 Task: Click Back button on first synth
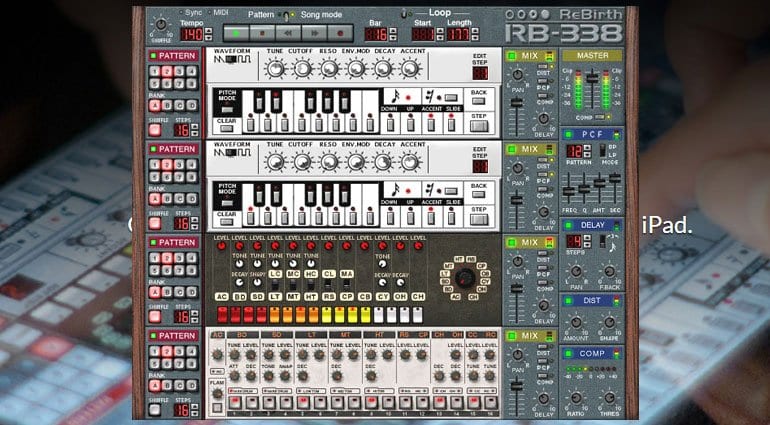[479, 101]
